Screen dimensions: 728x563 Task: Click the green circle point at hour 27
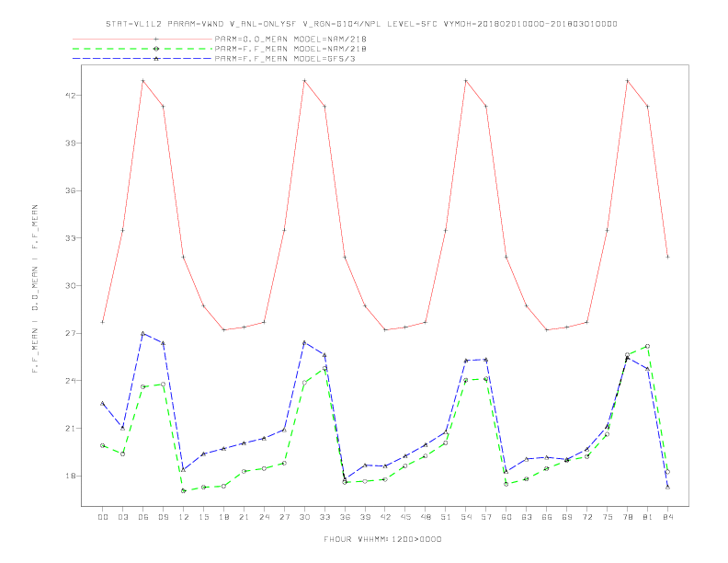tap(284, 463)
